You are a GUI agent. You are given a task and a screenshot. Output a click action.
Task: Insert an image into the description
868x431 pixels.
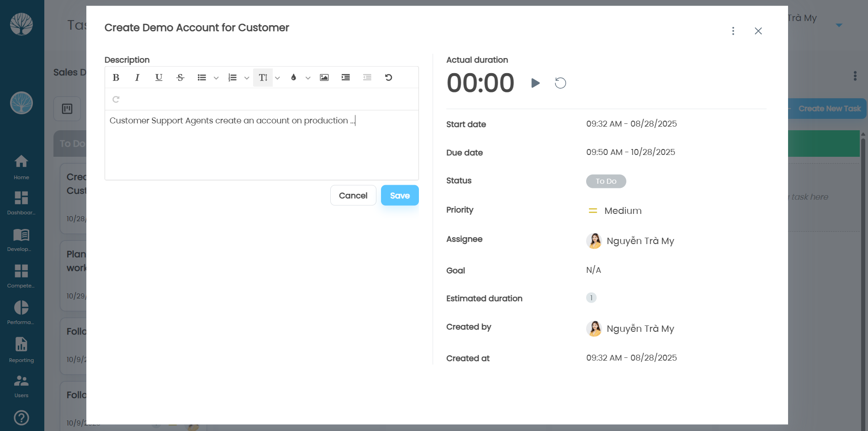click(x=324, y=78)
